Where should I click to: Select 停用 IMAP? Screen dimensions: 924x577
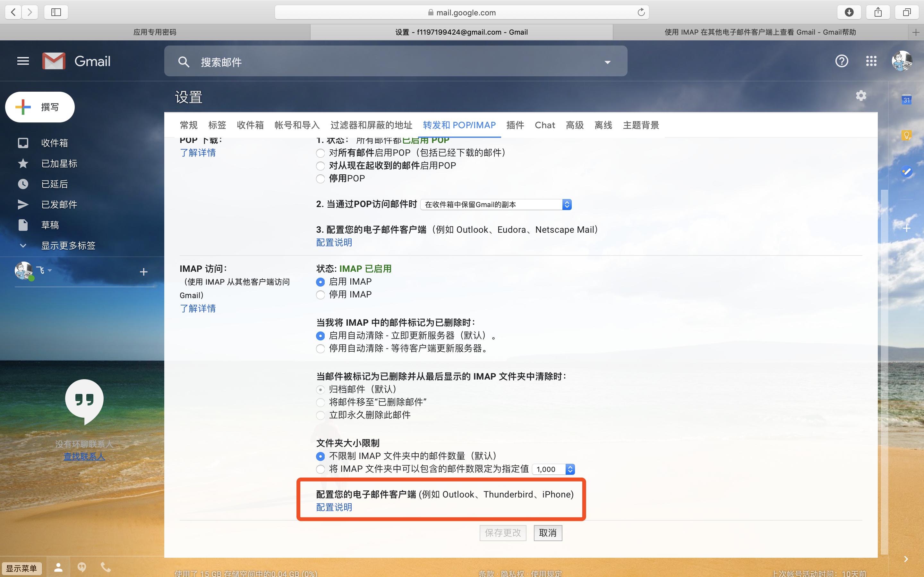[320, 295]
